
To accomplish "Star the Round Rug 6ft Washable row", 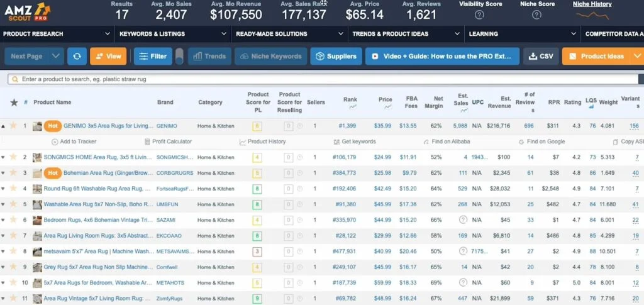I will (x=13, y=189).
